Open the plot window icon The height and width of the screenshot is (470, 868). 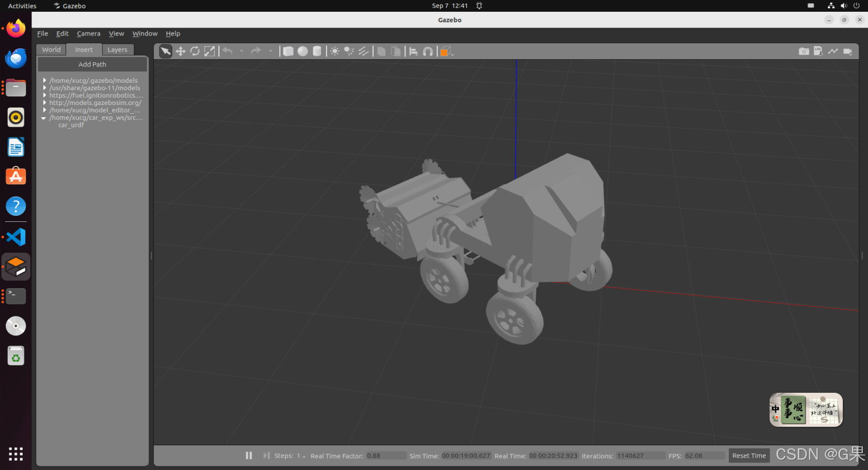click(833, 51)
